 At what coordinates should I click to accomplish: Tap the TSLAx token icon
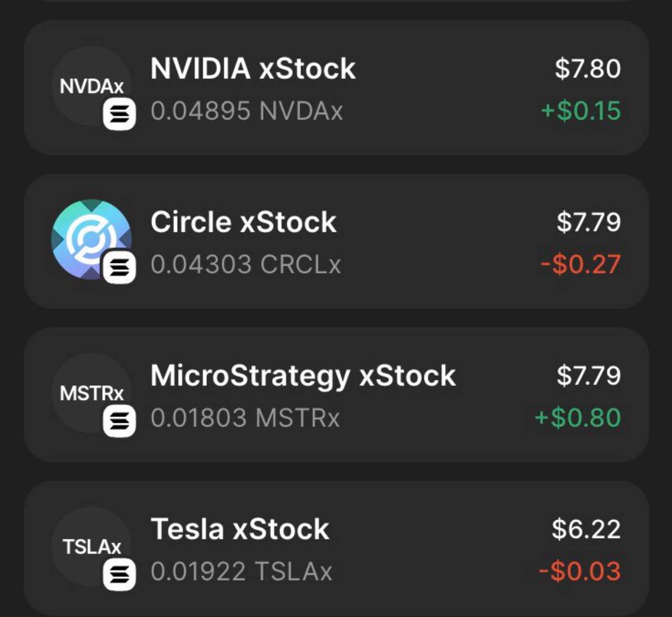click(91, 547)
